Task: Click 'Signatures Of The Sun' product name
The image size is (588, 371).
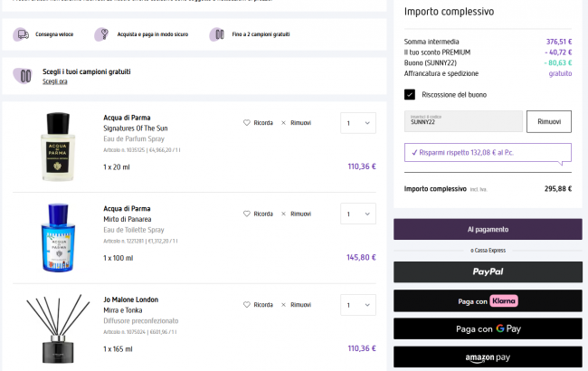Action: tap(136, 128)
